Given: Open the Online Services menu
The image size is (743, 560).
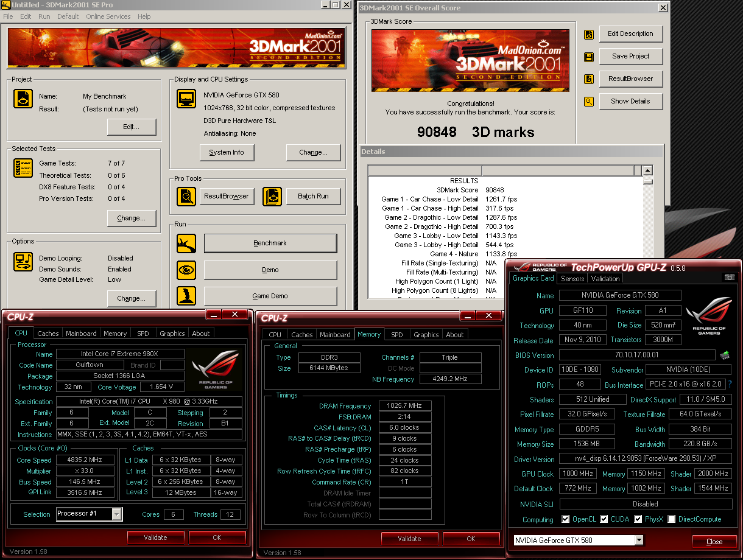Looking at the screenshot, I should point(108,16).
